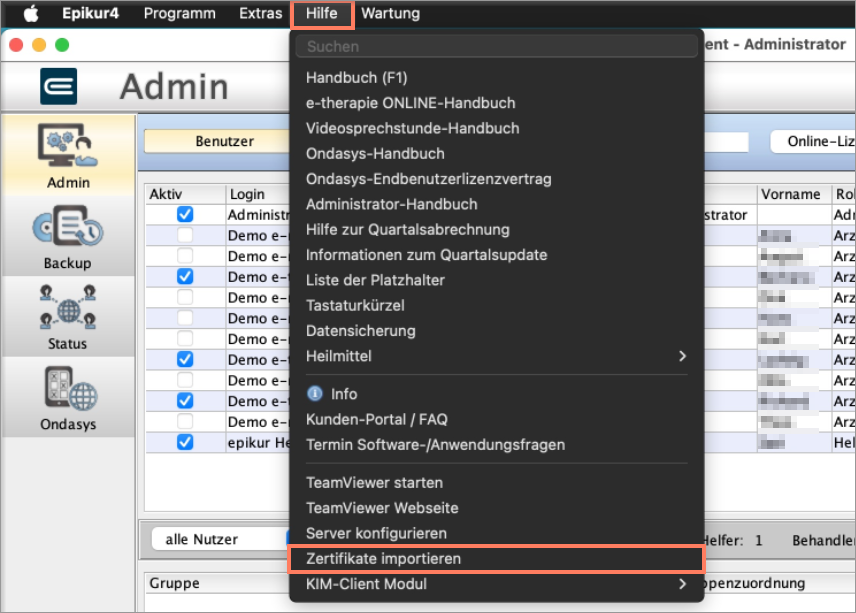
Task: Open Kunden-Portal / FAQ entry
Action: pos(497,419)
